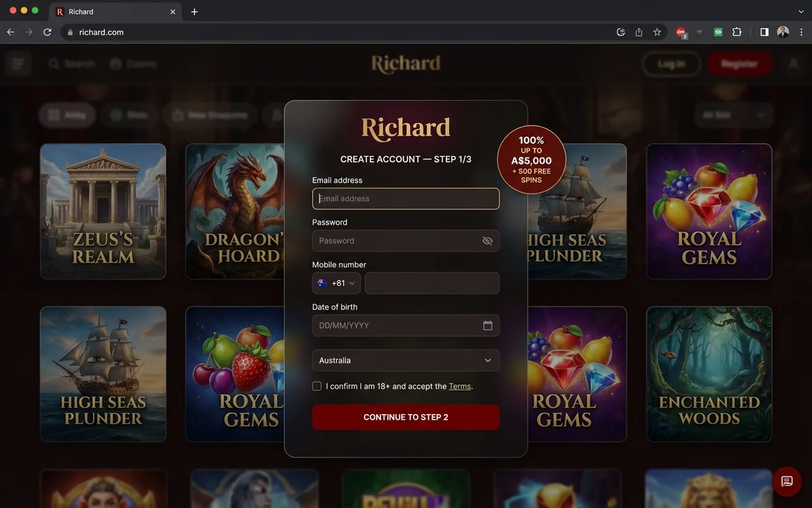Select the first category filter pill
The image size is (812, 508).
pyautogui.click(x=67, y=115)
